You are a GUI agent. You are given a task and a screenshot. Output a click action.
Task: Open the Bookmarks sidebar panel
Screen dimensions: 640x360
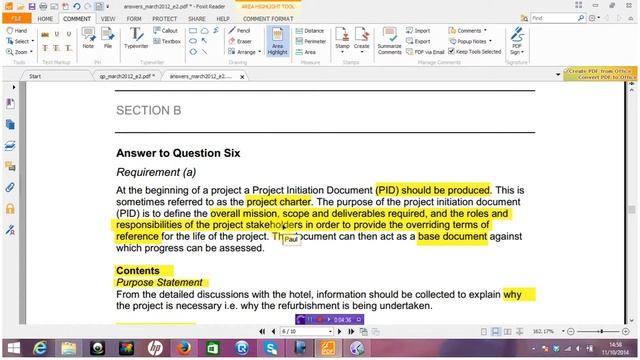[10, 104]
